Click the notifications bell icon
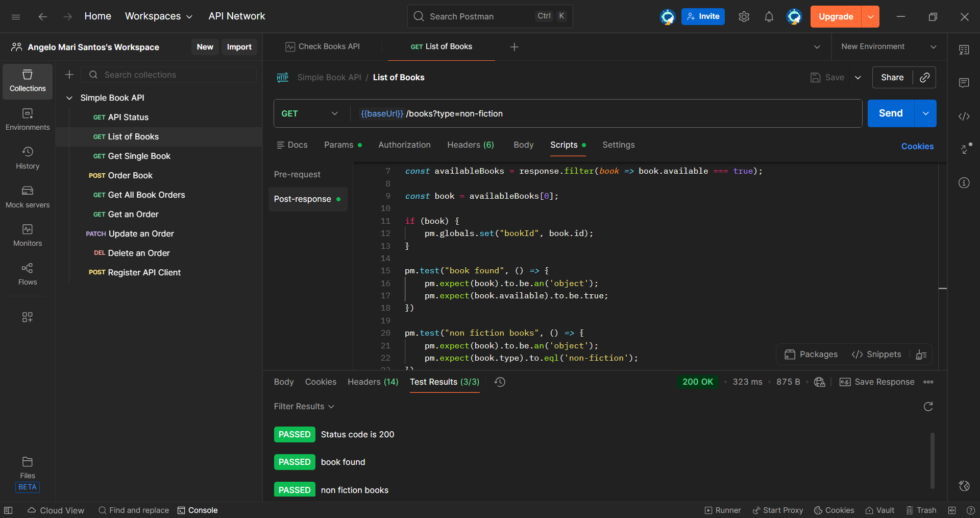Screen dimensions: 980x518 (769, 17)
